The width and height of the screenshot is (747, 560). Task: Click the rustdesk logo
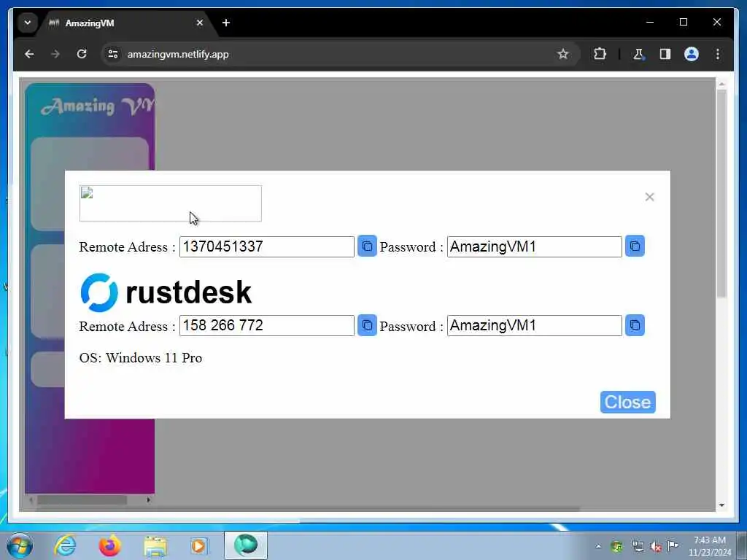[x=166, y=292]
